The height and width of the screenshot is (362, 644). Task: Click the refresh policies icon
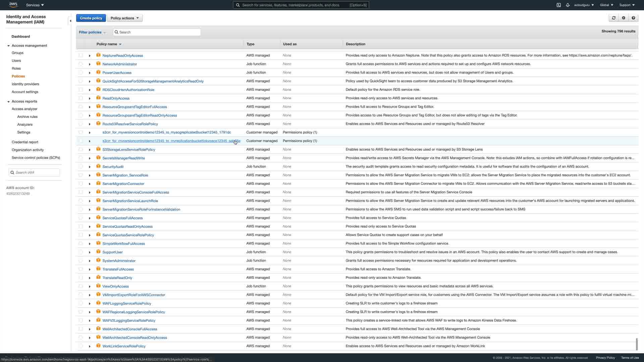pos(613,18)
